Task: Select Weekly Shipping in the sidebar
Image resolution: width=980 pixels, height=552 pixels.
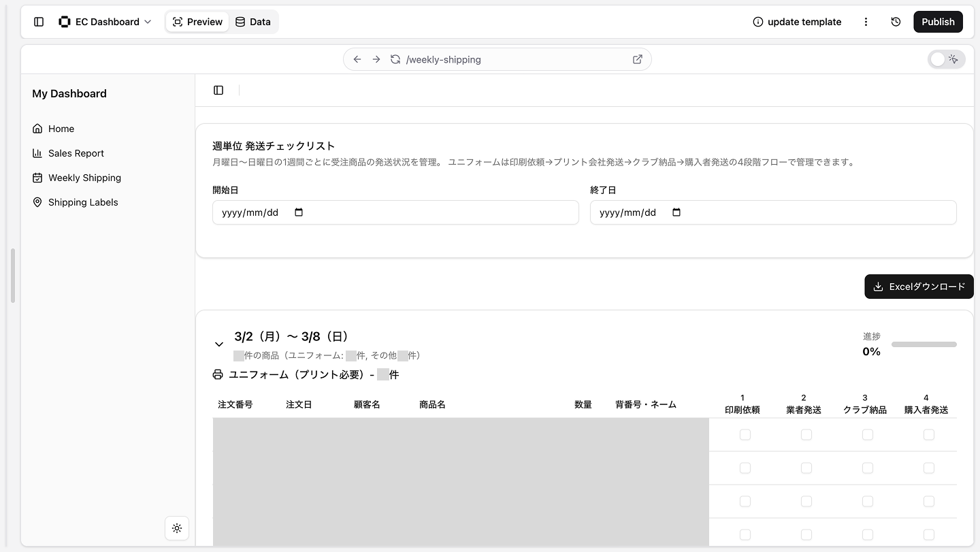Action: (84, 178)
